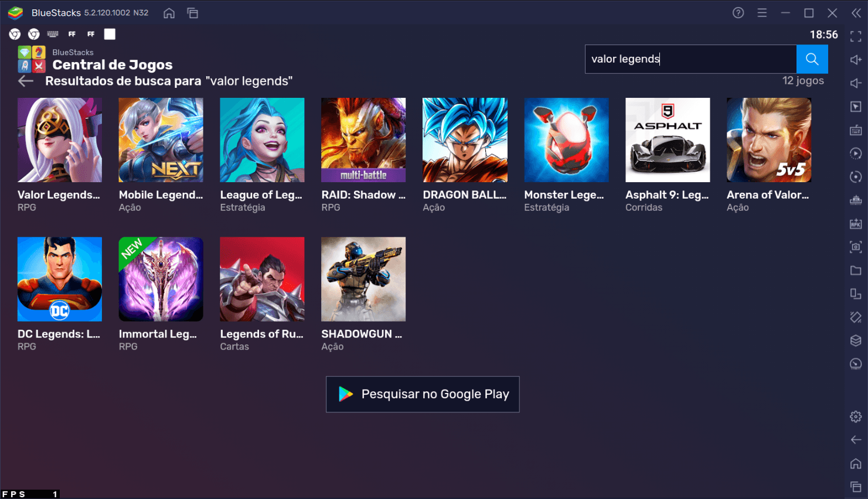Select Arena of Valor game thumbnail
Viewport: 868px width, 499px height.
pos(769,140)
